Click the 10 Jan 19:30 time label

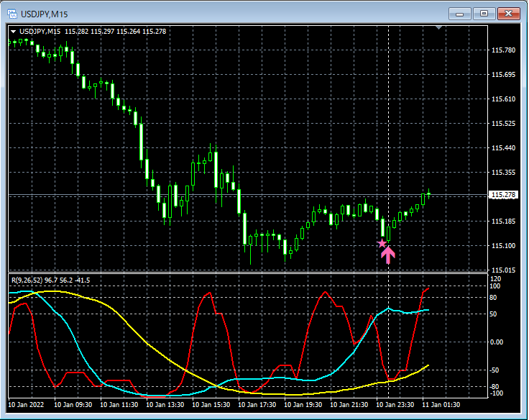pyautogui.click(x=303, y=404)
